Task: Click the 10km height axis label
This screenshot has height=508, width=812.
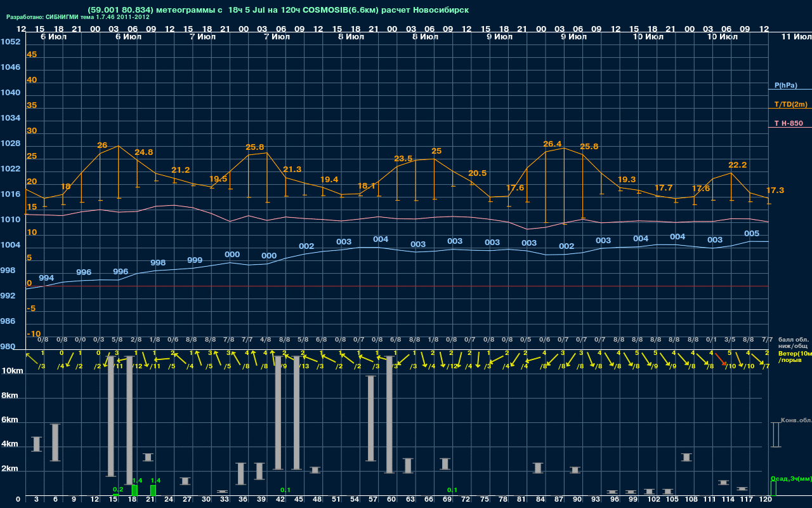Action: [11, 371]
